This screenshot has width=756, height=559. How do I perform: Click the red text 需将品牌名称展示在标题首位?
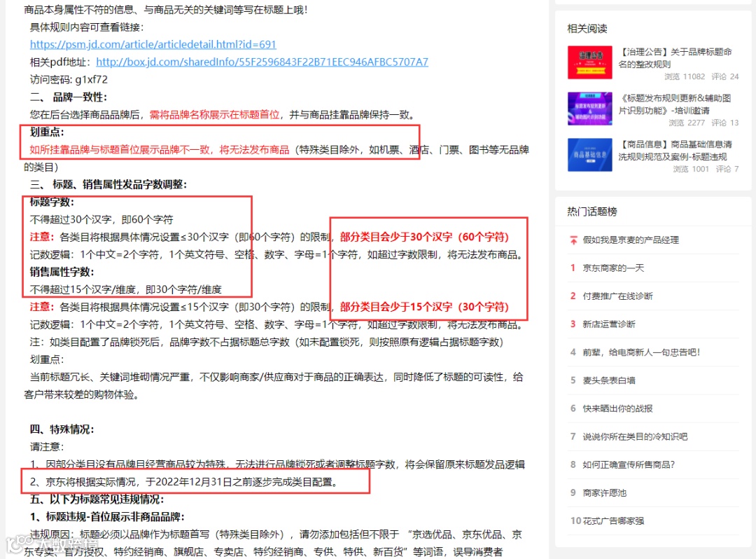[215, 114]
